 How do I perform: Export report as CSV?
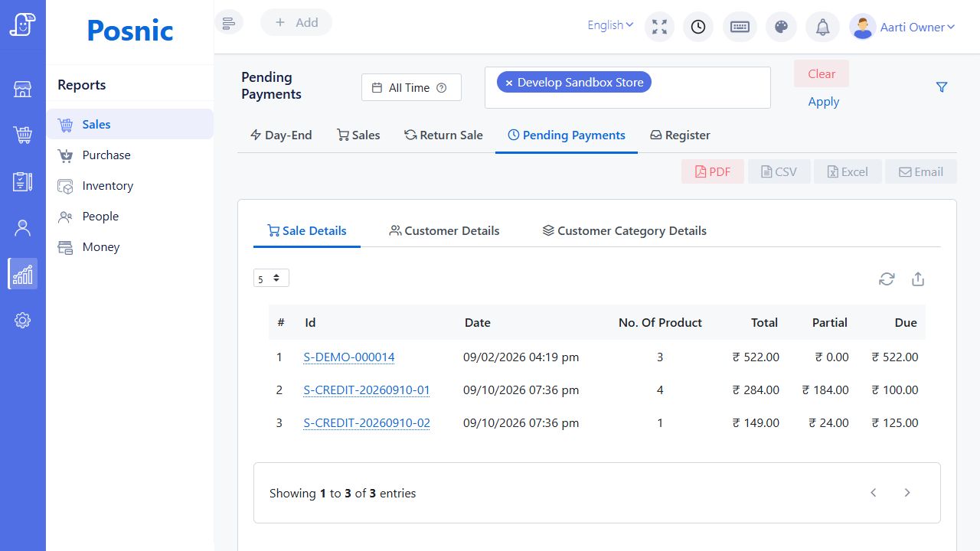pos(779,171)
